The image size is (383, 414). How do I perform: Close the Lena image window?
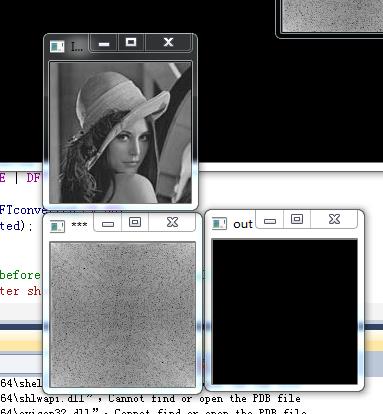point(169,42)
